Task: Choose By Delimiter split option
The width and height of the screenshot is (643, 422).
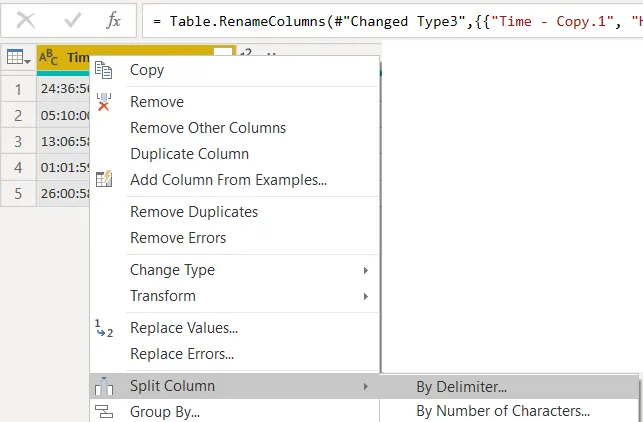Action: (462, 386)
